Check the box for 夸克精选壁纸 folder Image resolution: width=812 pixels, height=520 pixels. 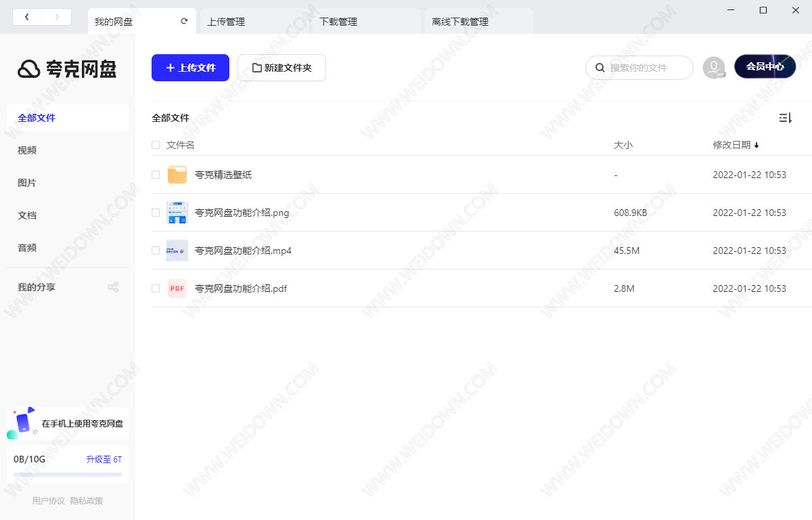tap(156, 175)
